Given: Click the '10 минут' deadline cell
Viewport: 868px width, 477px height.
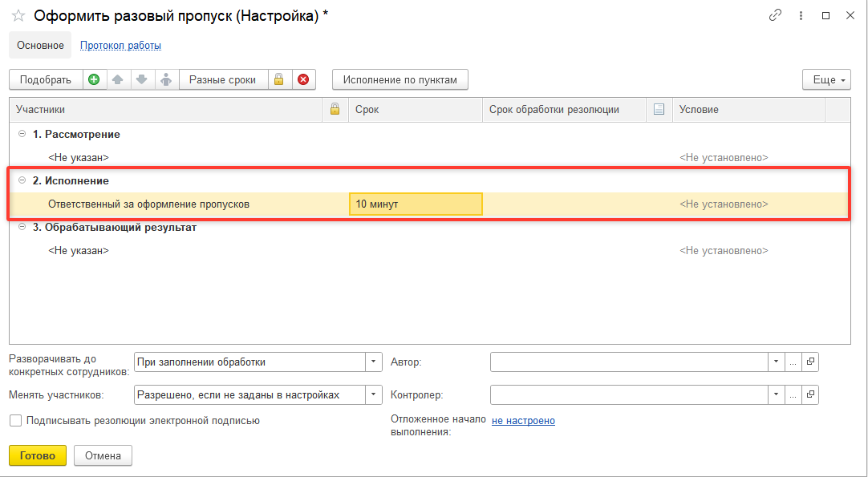Looking at the screenshot, I should (x=416, y=204).
